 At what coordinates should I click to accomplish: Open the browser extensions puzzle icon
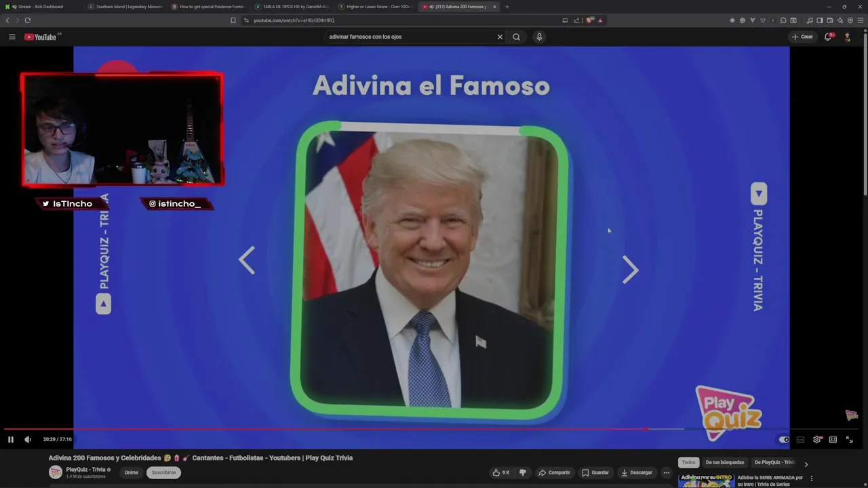point(783,20)
